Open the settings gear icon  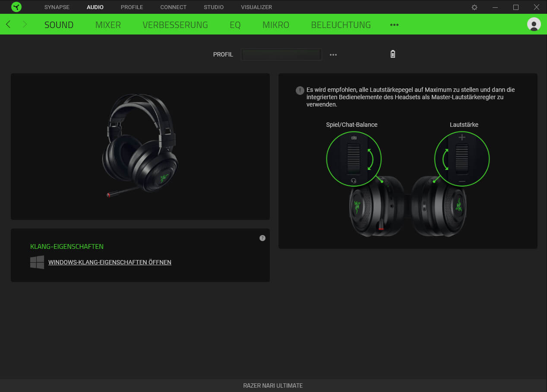(x=474, y=7)
